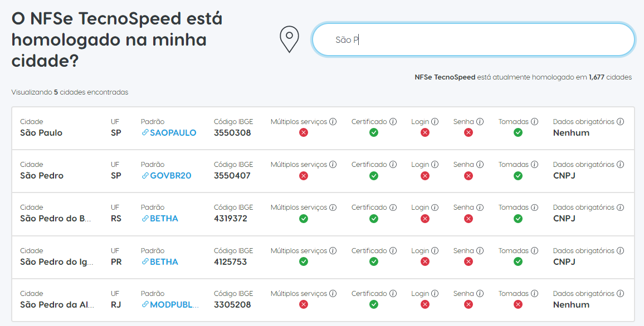The image size is (644, 326).
Task: Click Dados obrigatórios info icon, São Pedro da Al... row
Action: point(620,294)
